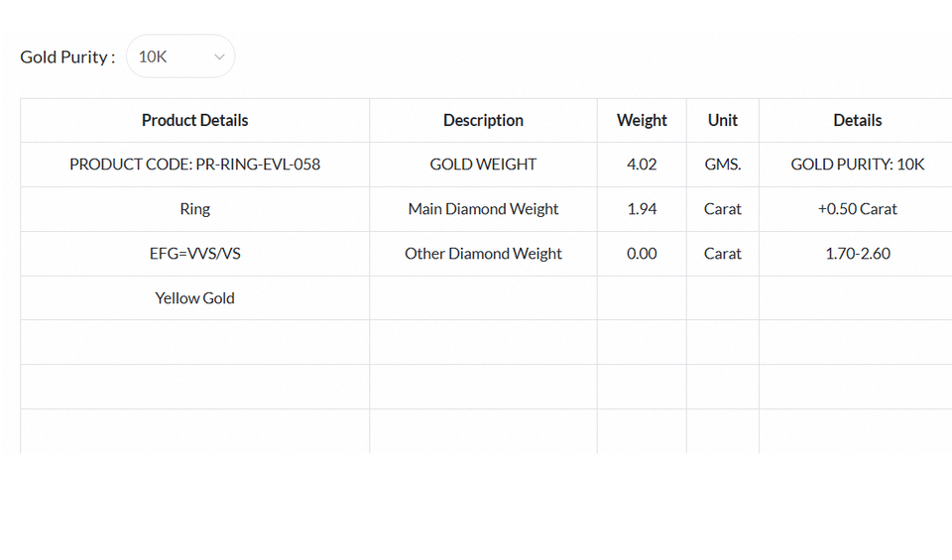Click the +0.50 Carat details cell
The width and height of the screenshot is (952, 560).
coord(857,209)
